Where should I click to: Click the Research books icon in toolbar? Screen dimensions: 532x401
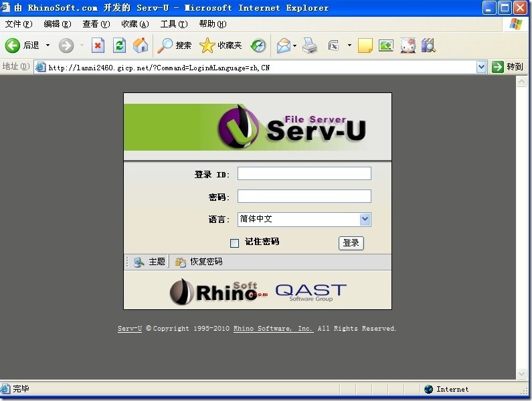click(428, 46)
